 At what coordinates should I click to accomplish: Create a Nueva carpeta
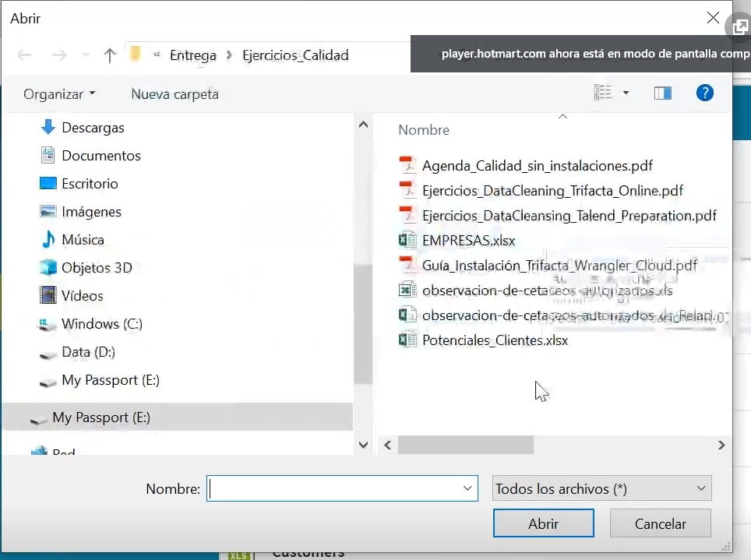(x=175, y=94)
